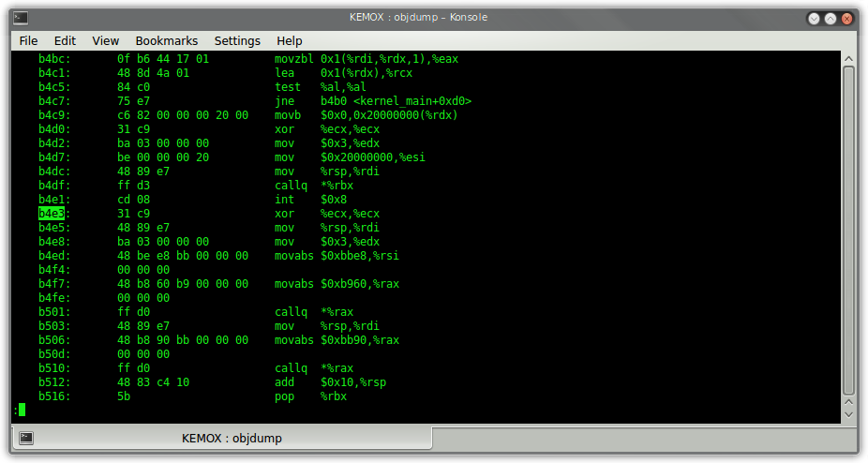This screenshot has height=463, width=868.
Task: Click the scrollbar down arrow
Action: coord(848,414)
